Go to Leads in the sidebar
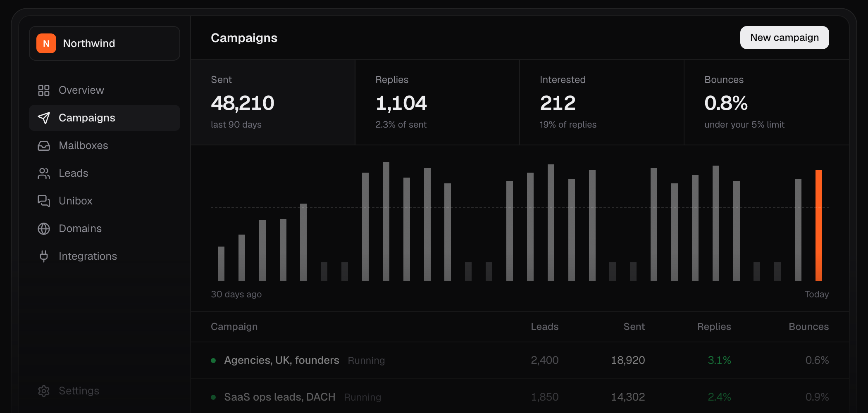868x413 pixels. pos(105,173)
